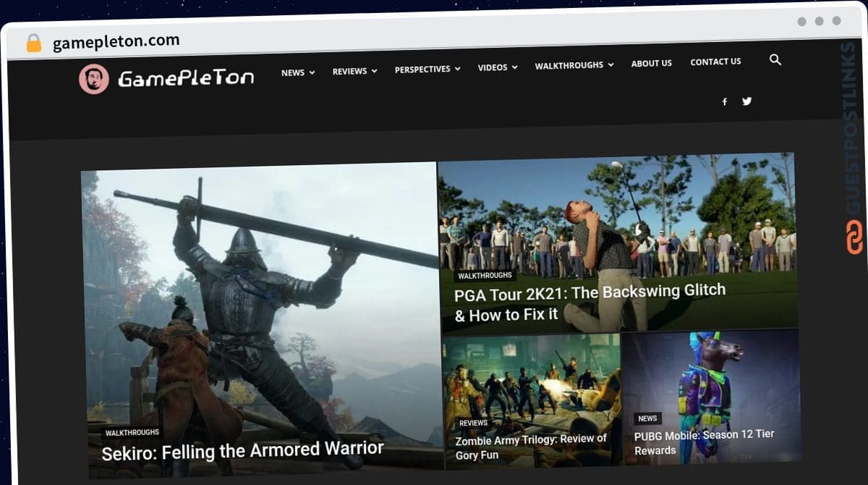Expand the Walkthroughs menu chevron
The image size is (868, 485).
coord(610,65)
